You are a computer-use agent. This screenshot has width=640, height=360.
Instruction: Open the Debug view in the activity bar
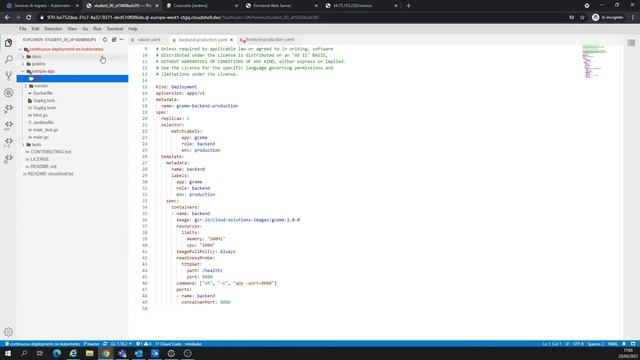pos(9,93)
